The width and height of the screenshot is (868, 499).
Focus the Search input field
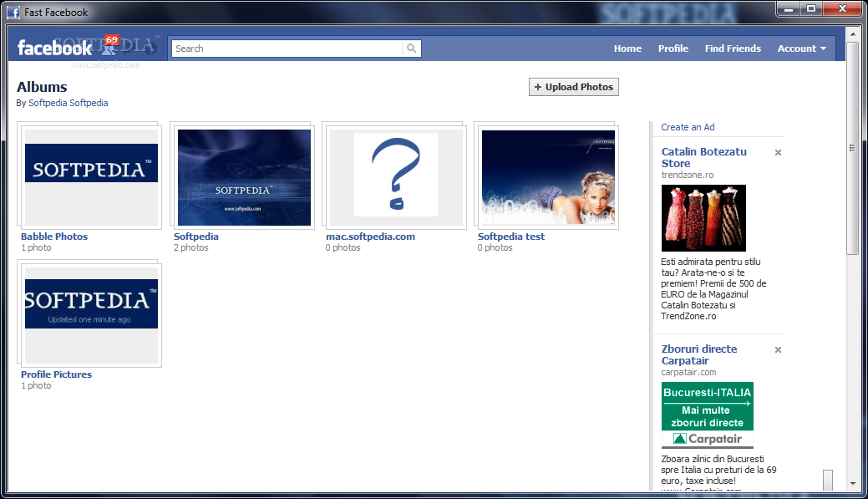(287, 48)
